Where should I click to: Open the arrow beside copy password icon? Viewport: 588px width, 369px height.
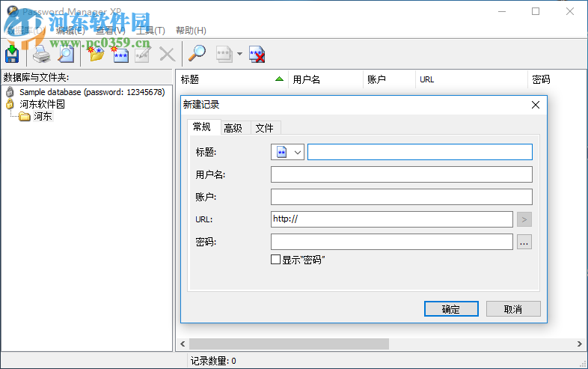click(239, 54)
